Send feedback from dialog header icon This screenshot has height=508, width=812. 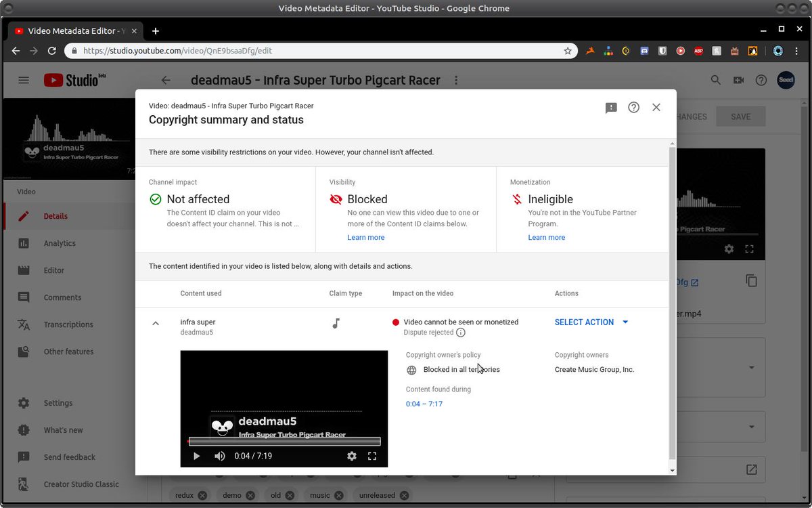point(611,108)
